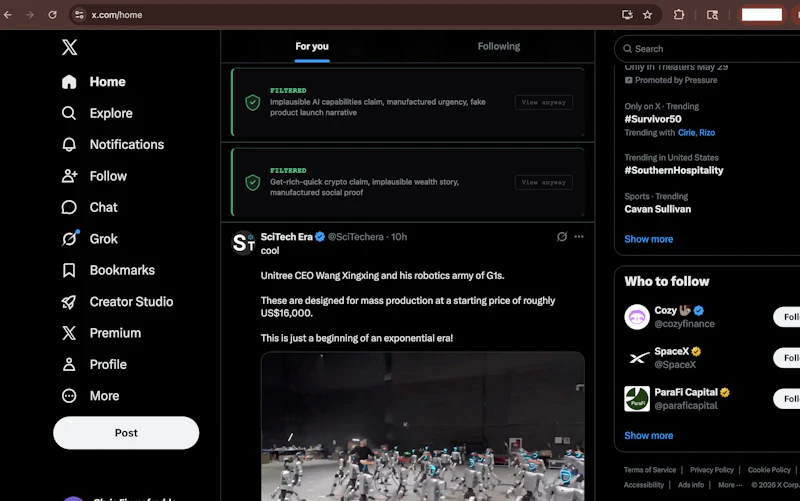Click the @SciTechera handle
The height and width of the screenshot is (501, 800).
pos(356,237)
